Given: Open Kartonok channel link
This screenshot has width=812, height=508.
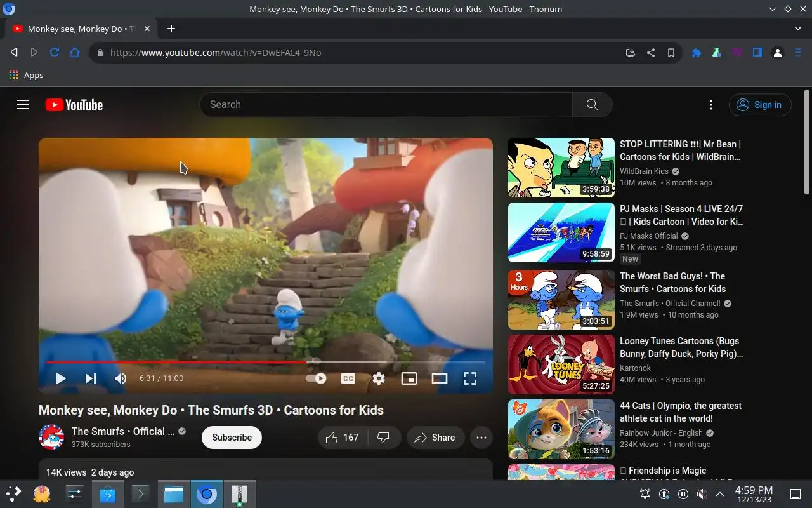Looking at the screenshot, I should coord(636,368).
